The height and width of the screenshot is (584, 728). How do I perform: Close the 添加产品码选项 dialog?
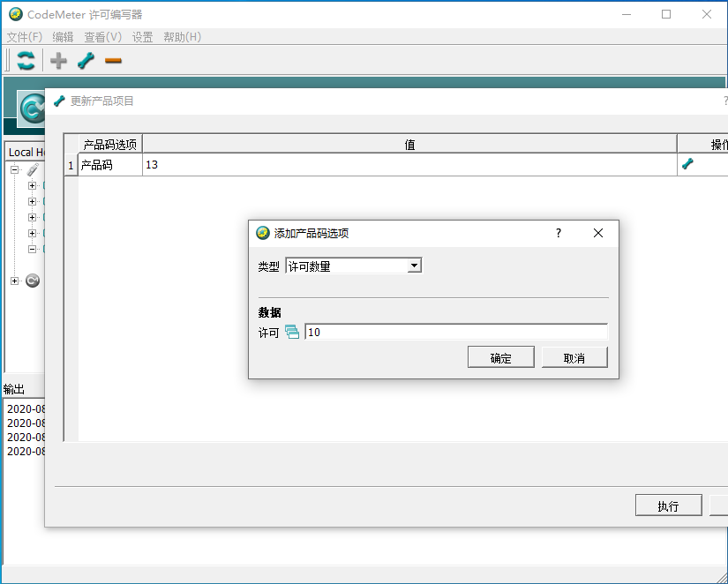tap(598, 233)
